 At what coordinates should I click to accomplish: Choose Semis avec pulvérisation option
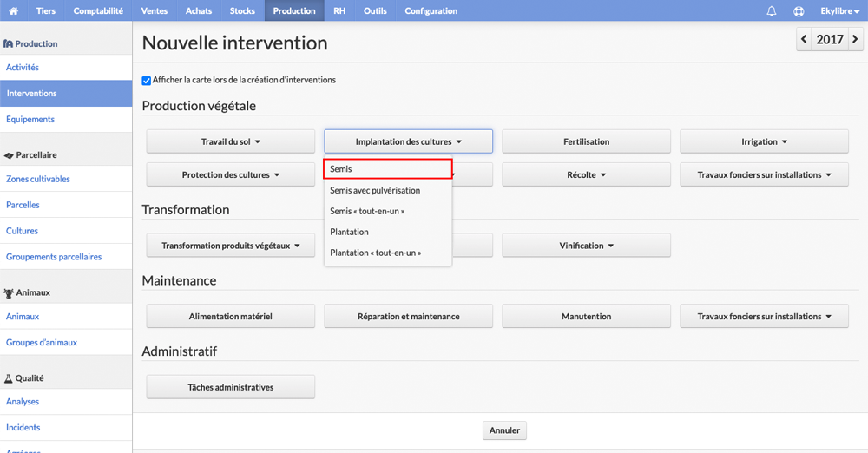[388, 190]
